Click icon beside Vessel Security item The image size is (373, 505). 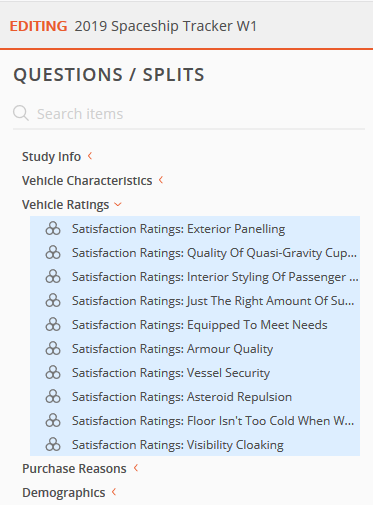coord(53,373)
